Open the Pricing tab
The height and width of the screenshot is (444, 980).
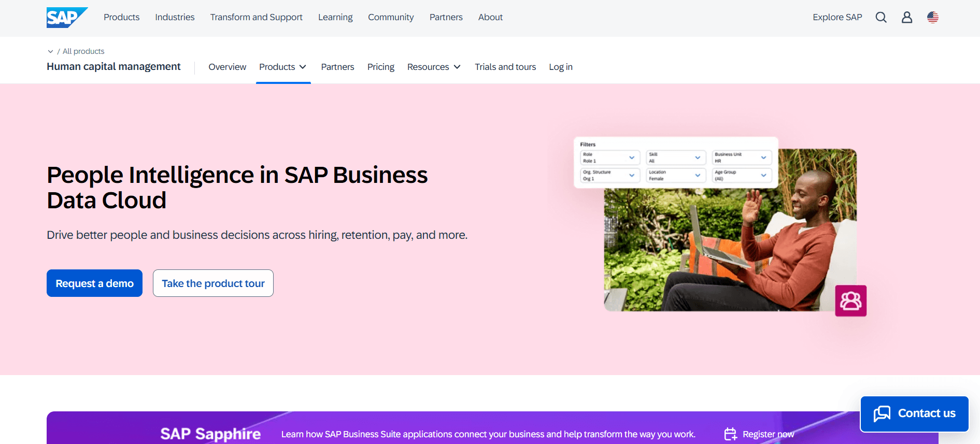381,67
